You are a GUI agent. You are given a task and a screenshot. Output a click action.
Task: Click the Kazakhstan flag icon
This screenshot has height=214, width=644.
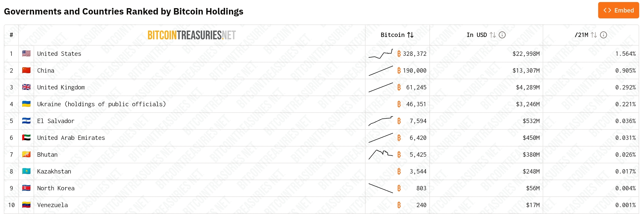(x=26, y=171)
